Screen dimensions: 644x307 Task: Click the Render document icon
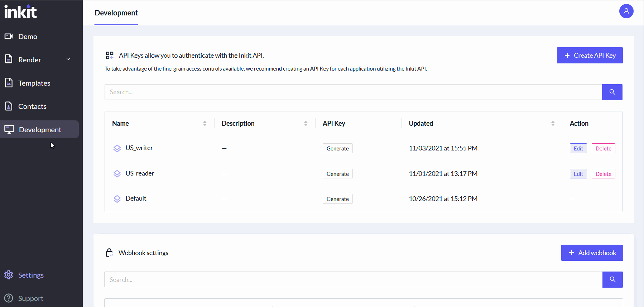9,59
